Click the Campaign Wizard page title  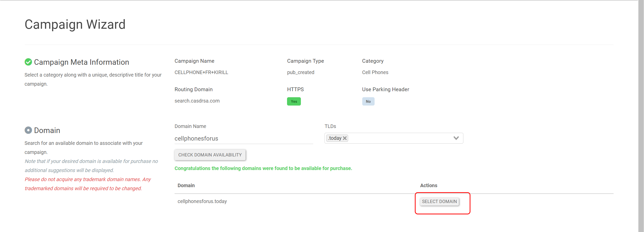pyautogui.click(x=75, y=25)
